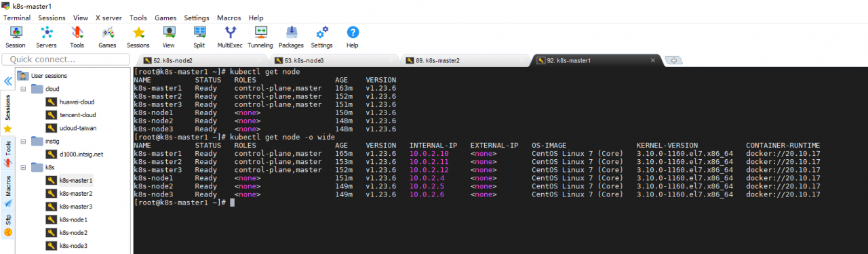Screen dimensions: 868x254
Task: Select the k8s-node3 session entry
Action: click(x=73, y=246)
